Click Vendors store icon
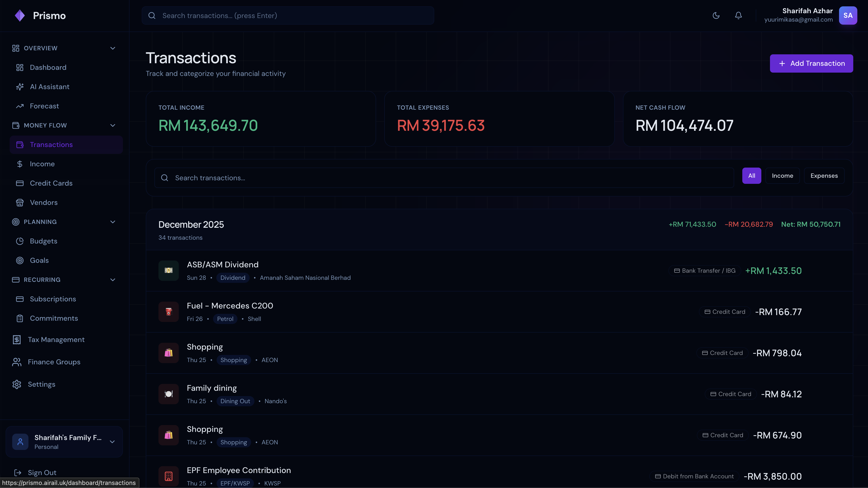 coord(20,203)
